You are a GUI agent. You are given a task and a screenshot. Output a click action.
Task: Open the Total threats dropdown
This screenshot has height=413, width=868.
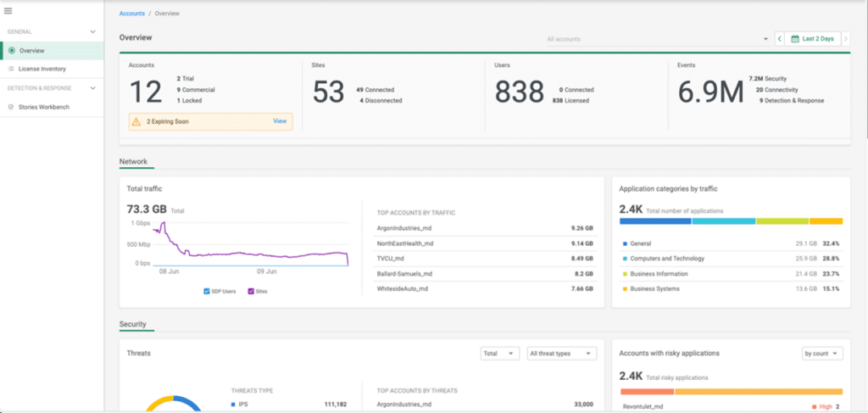(500, 353)
